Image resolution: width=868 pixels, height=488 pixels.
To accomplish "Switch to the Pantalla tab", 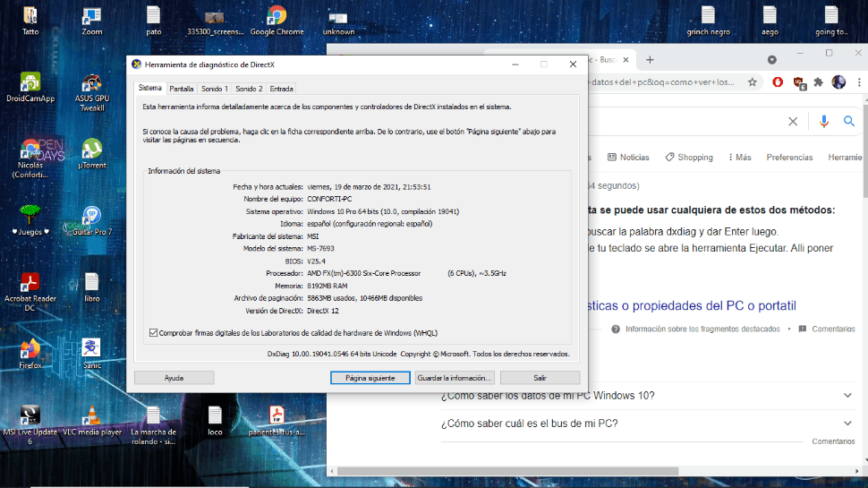I will (181, 89).
